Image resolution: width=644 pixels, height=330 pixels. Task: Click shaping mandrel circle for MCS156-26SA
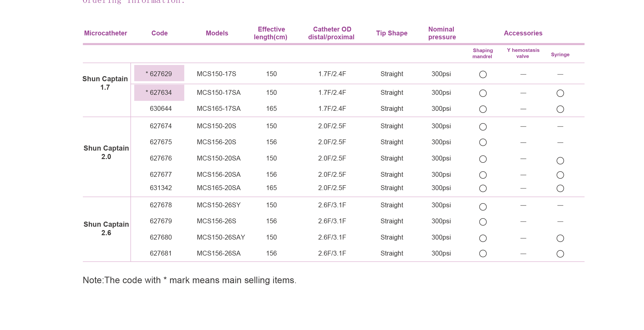[483, 253]
